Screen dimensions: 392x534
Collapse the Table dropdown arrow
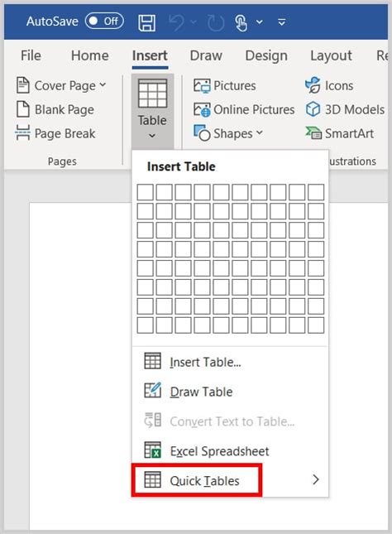(152, 136)
